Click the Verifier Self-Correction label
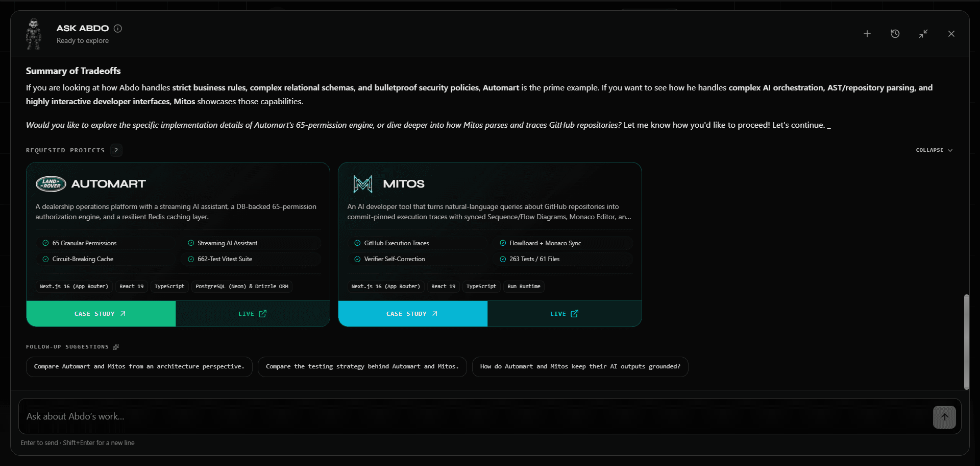The width and height of the screenshot is (980, 466). tap(395, 259)
